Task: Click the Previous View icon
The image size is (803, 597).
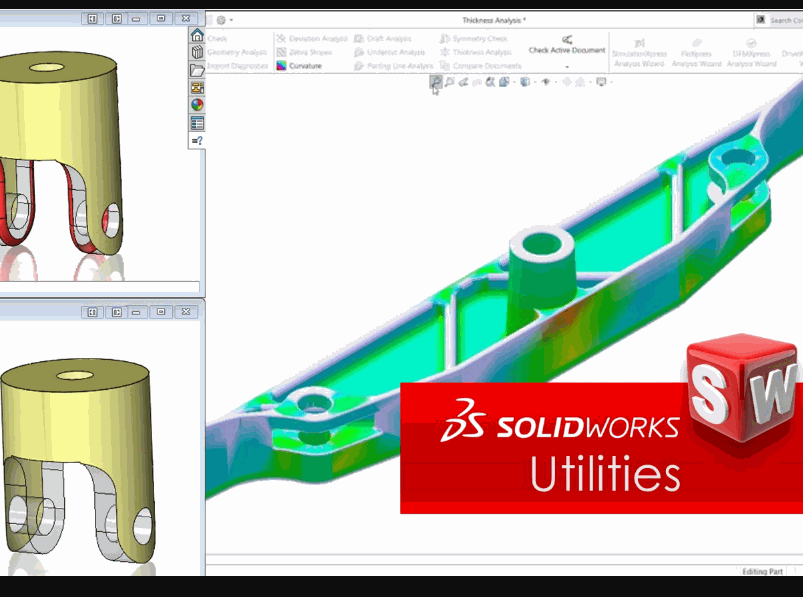Action: tap(463, 82)
